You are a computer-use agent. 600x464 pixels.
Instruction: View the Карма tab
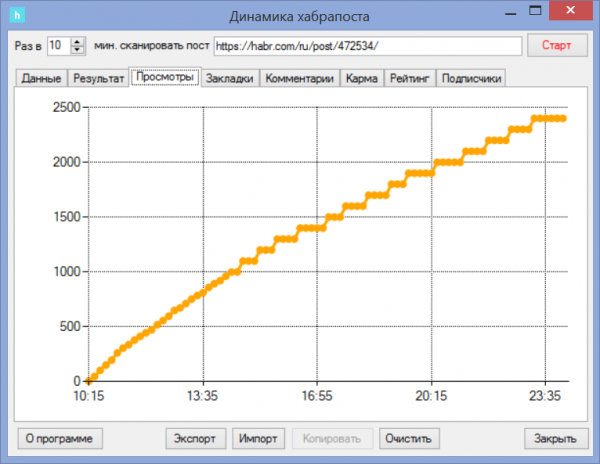click(361, 78)
